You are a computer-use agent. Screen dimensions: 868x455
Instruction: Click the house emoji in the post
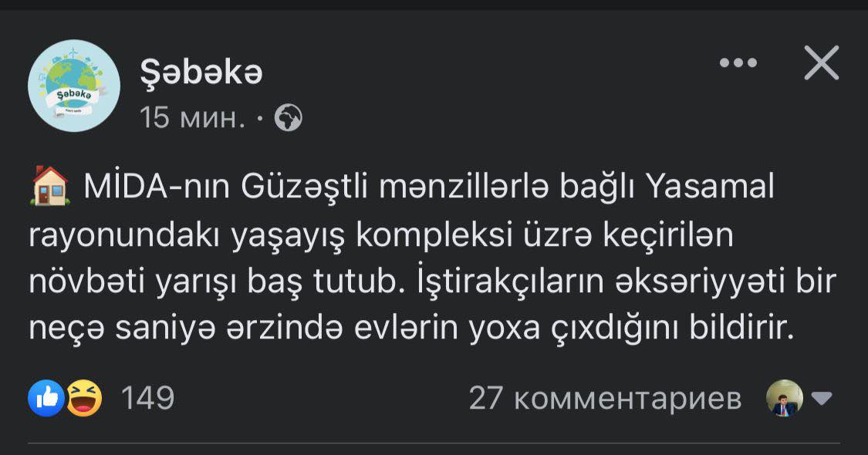pos(49,187)
